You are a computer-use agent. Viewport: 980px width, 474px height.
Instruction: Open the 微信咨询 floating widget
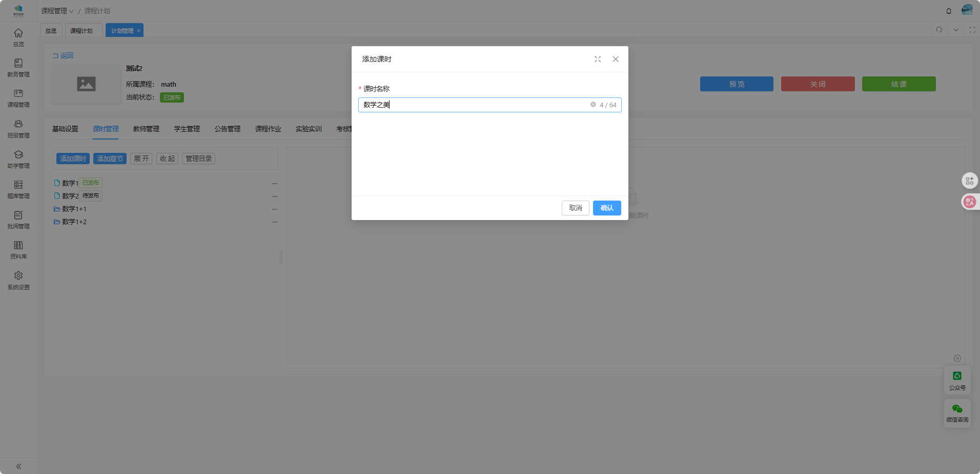click(957, 413)
